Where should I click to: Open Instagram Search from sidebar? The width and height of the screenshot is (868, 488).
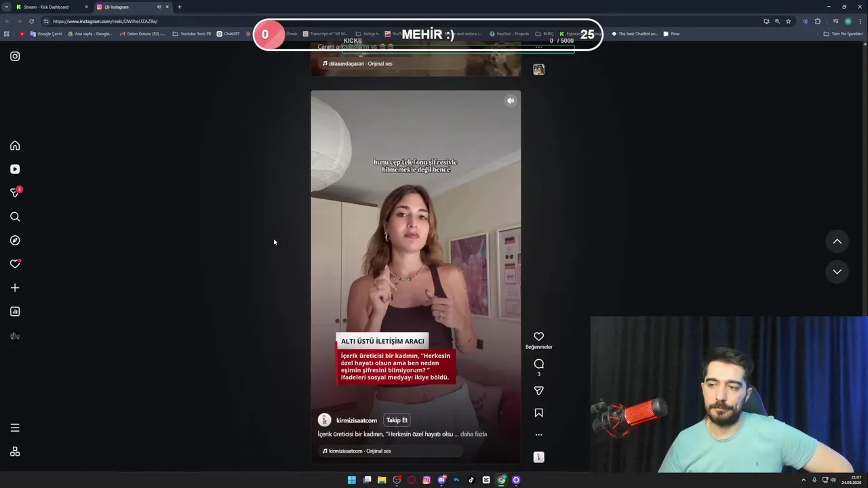click(15, 217)
